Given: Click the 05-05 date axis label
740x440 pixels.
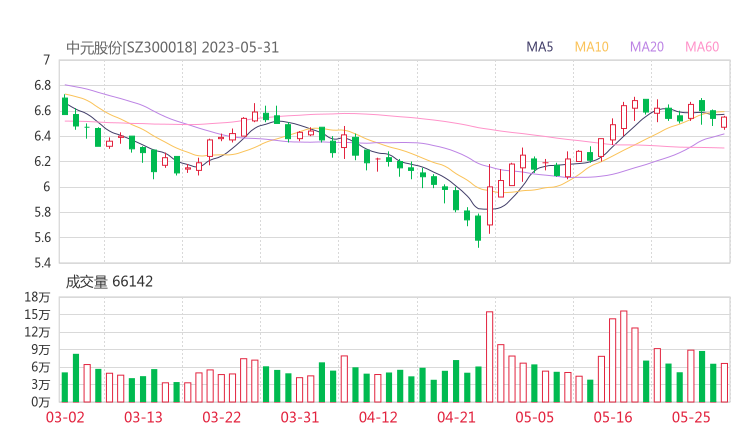Looking at the screenshot, I should 534,417.
